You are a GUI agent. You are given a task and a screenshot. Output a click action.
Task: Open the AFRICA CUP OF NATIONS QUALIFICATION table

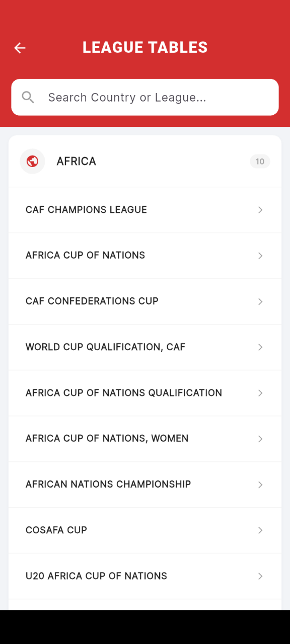pos(145,393)
